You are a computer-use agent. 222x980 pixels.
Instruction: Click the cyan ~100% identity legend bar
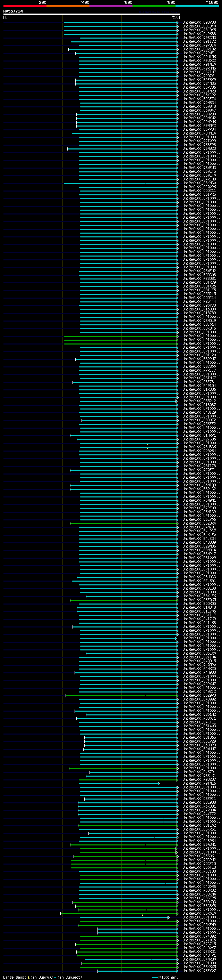(x=197, y=7)
